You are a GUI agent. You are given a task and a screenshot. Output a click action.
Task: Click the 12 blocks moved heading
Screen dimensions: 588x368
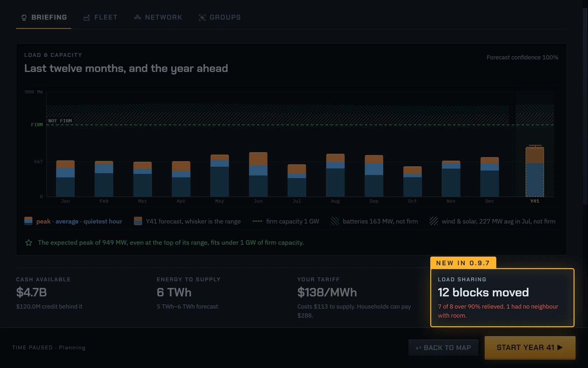(x=483, y=292)
